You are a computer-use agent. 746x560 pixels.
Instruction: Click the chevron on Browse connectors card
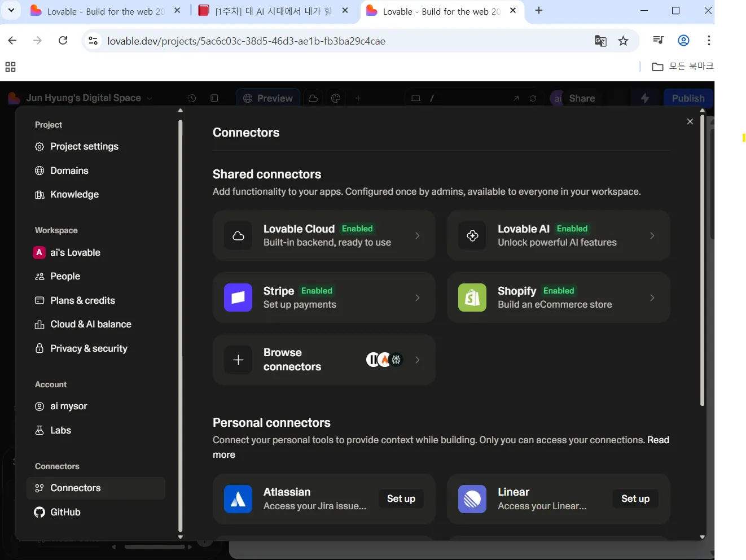pos(418,360)
